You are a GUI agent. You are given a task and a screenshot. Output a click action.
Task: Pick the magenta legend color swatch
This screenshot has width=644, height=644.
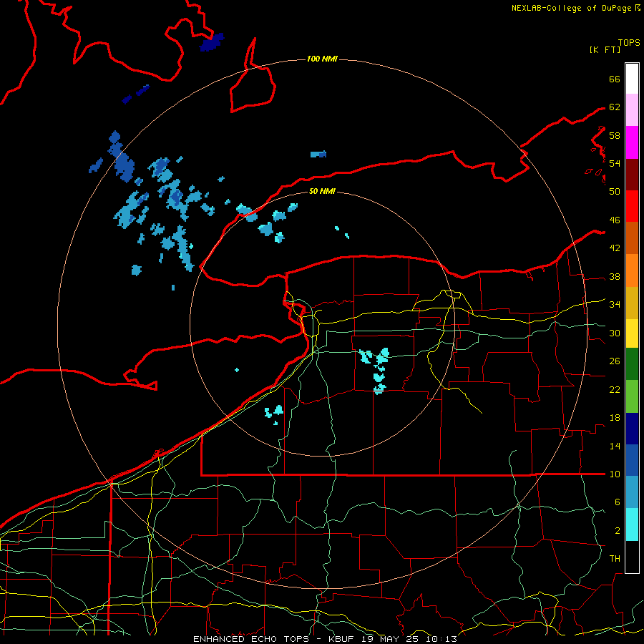pos(632,142)
